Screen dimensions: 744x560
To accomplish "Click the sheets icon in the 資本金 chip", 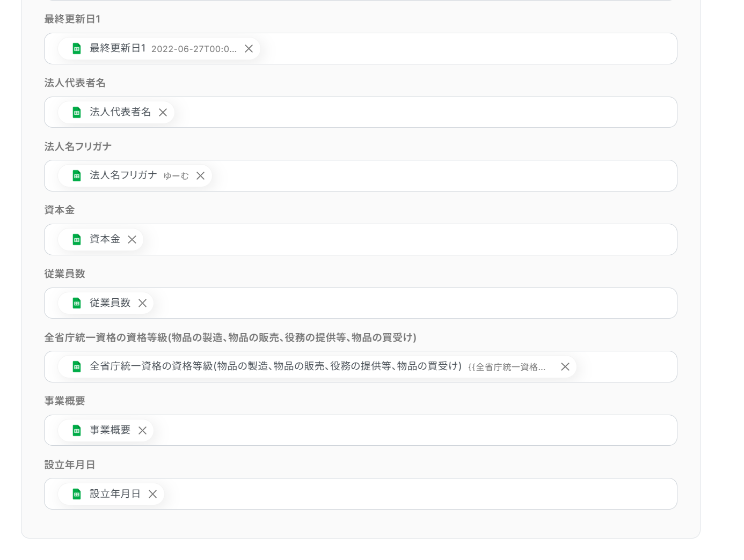I will [77, 240].
